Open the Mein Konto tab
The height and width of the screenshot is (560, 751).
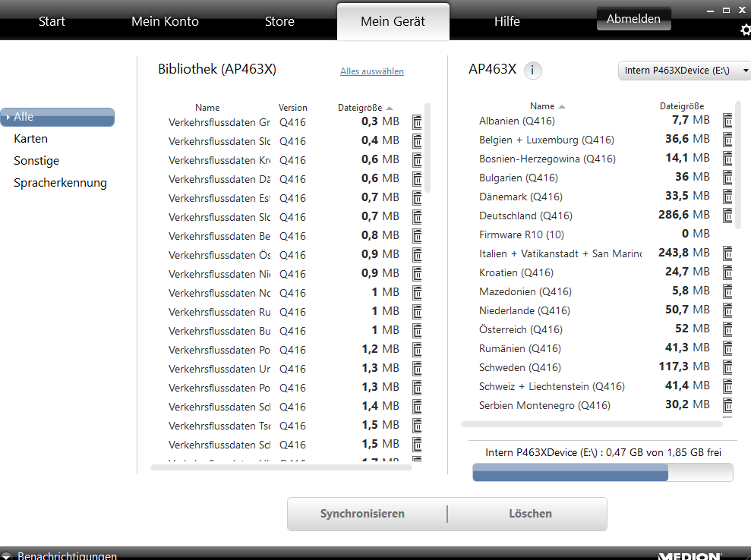[165, 21]
